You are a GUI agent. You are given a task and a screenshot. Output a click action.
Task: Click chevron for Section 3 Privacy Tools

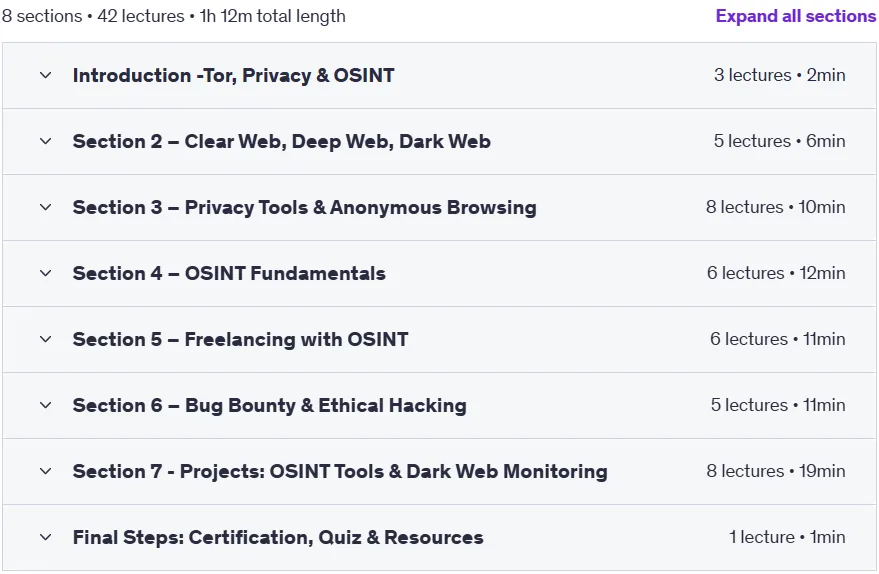(45, 207)
